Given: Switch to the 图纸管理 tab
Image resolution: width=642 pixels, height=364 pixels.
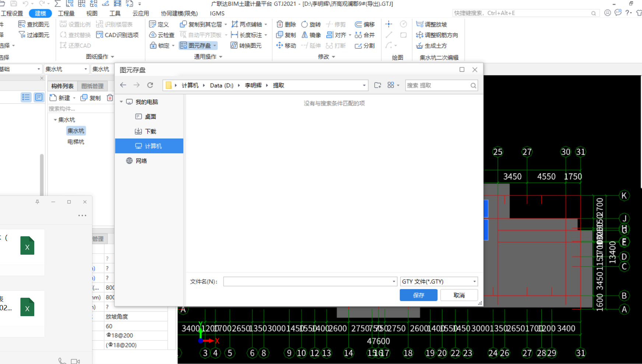Looking at the screenshot, I should (92, 86).
